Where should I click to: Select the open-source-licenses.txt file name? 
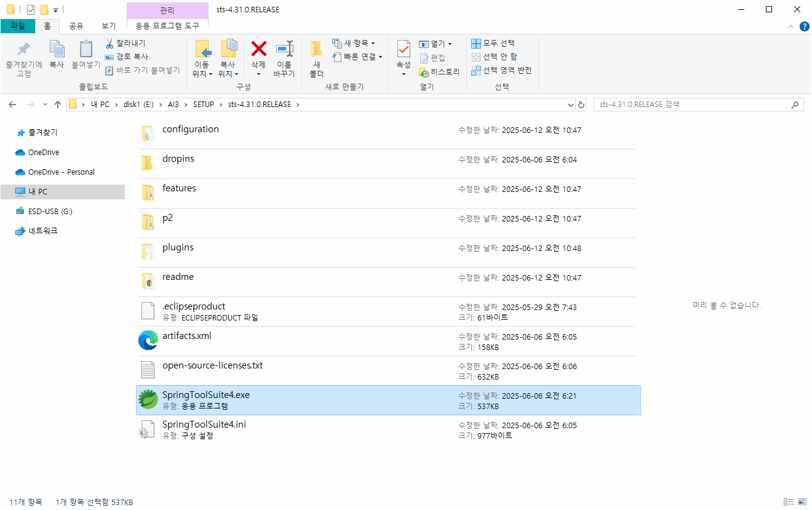[x=212, y=365]
